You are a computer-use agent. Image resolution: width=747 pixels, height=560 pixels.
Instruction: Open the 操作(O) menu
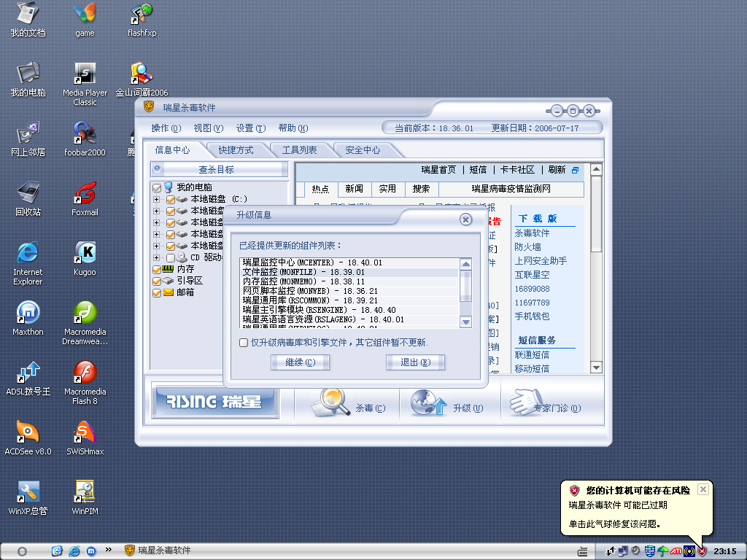[166, 128]
